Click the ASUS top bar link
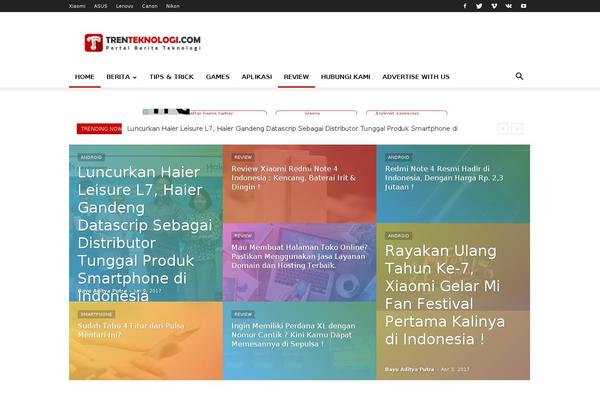This screenshot has width=600, height=400. (x=101, y=6)
